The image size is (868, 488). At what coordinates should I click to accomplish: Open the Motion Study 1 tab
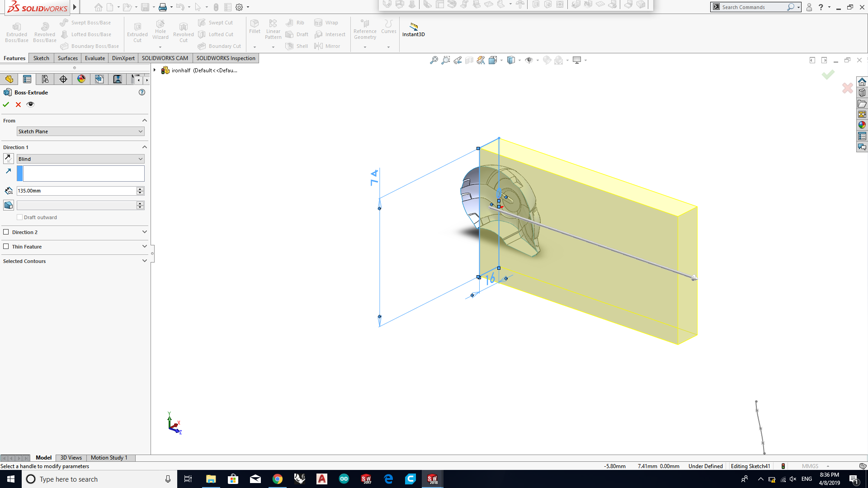pos(109,458)
